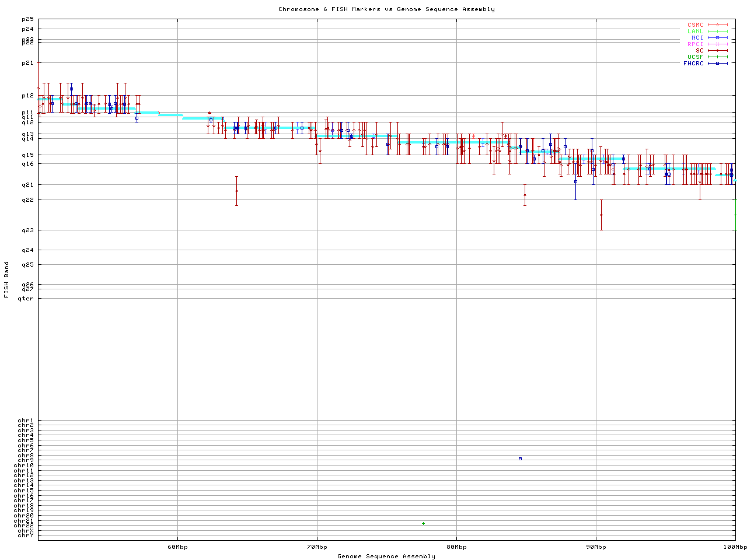The width and height of the screenshot is (747, 560).
Task: Click the red outlier marker below q21 near 64Mbp
Action: coord(236,191)
